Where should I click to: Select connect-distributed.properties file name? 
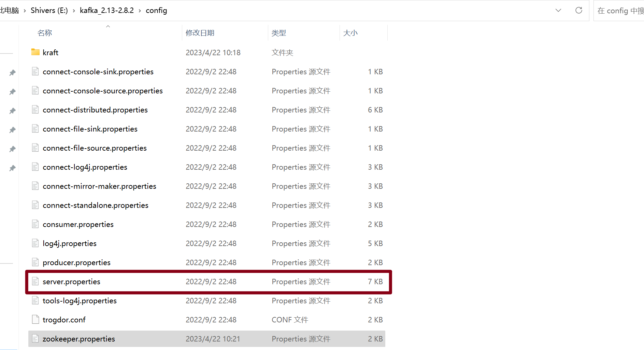pos(95,110)
